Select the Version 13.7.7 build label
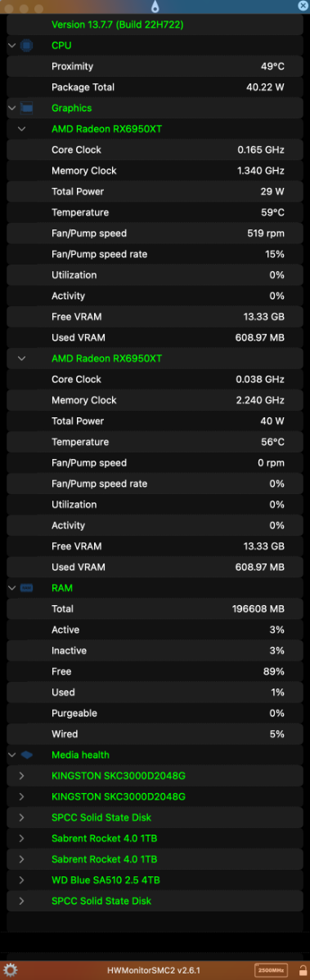Image resolution: width=310 pixels, height=980 pixels. click(x=117, y=25)
